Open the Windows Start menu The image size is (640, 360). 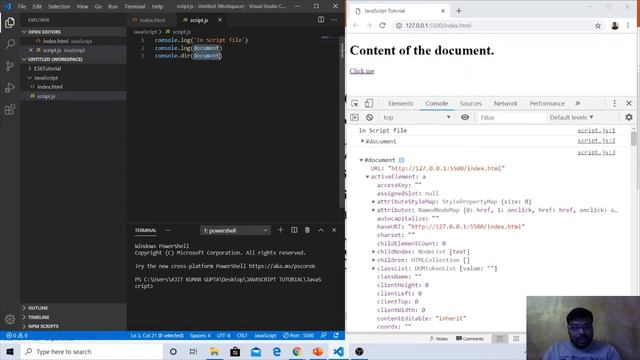10,351
